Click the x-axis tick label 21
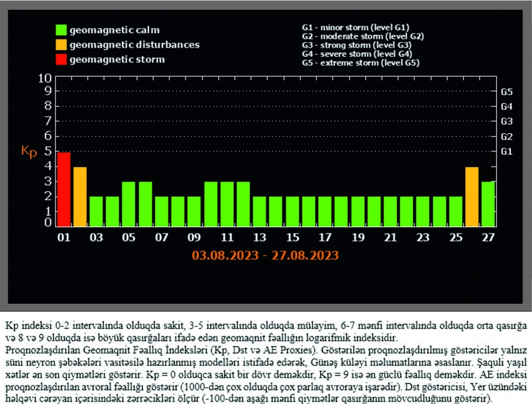 [390, 237]
